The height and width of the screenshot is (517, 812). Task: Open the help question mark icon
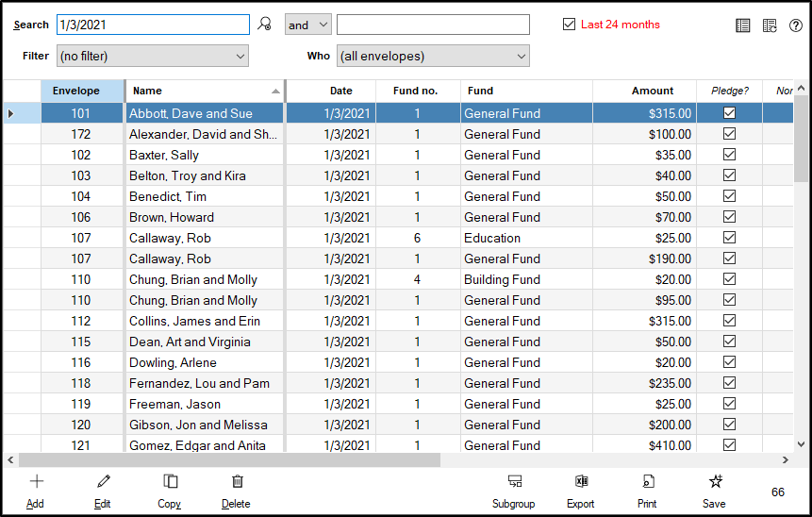click(x=796, y=25)
